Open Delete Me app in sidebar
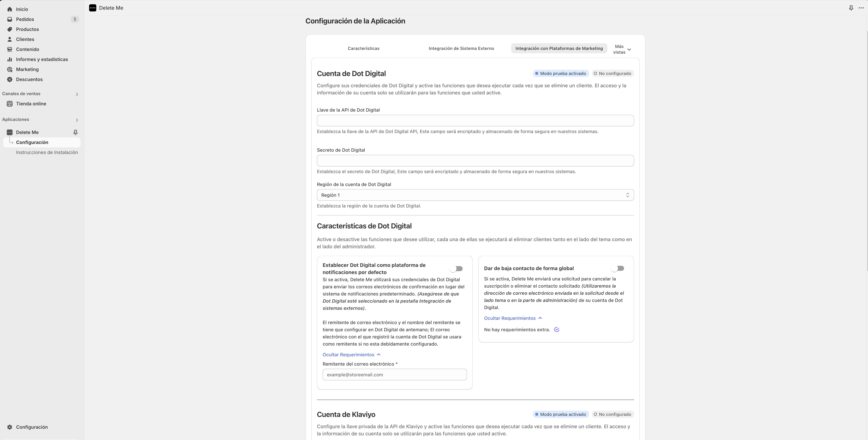The width and height of the screenshot is (868, 440). pyautogui.click(x=27, y=132)
